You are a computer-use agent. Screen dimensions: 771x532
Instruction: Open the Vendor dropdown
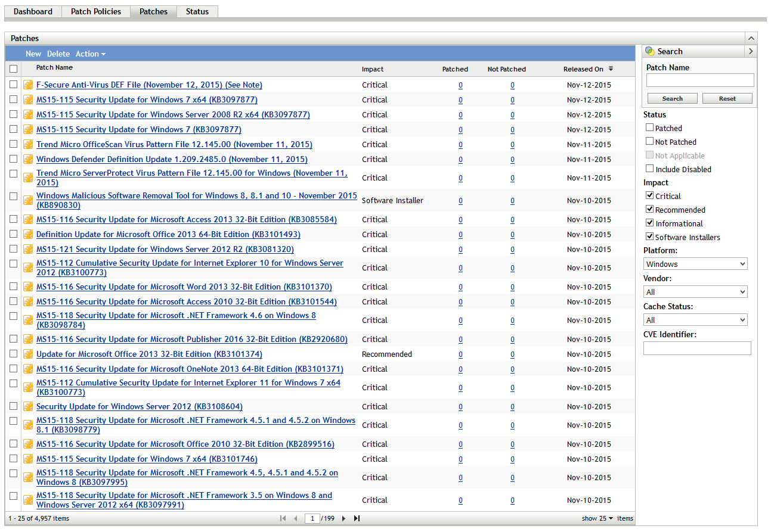(x=695, y=292)
